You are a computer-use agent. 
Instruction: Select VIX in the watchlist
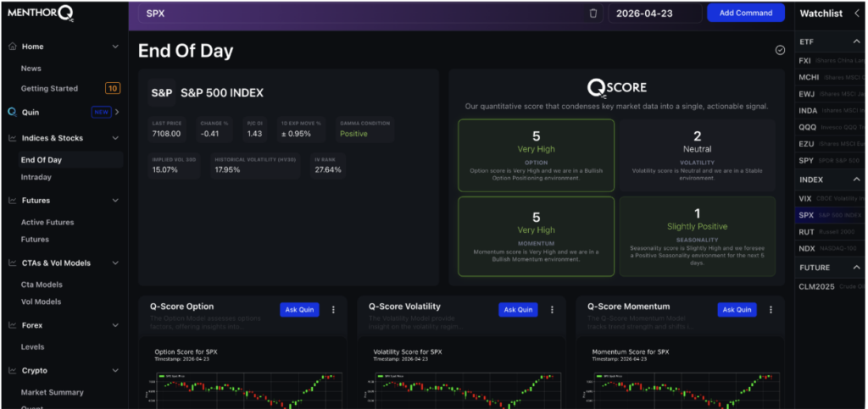831,198
